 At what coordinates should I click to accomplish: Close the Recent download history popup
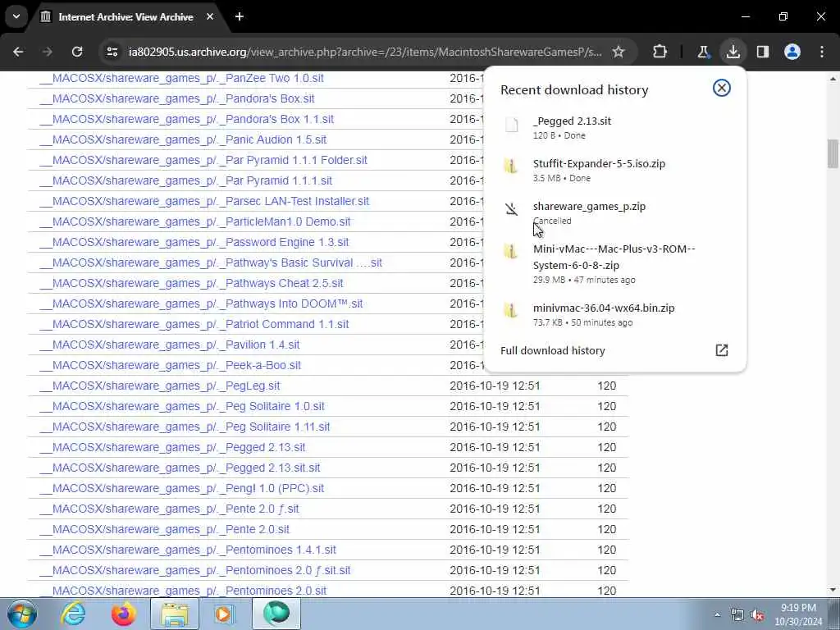pos(722,88)
